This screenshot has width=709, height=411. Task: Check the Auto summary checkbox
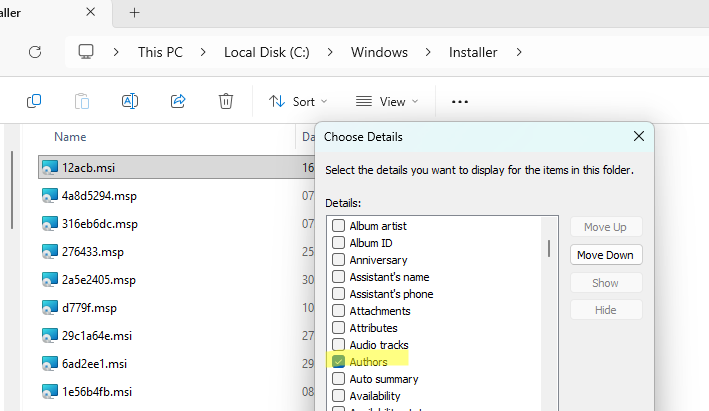[x=338, y=379]
